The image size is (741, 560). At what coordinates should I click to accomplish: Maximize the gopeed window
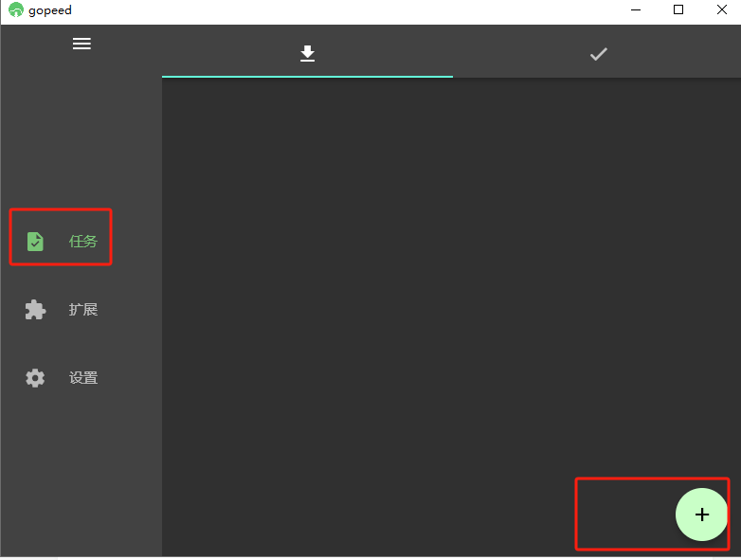tap(678, 9)
